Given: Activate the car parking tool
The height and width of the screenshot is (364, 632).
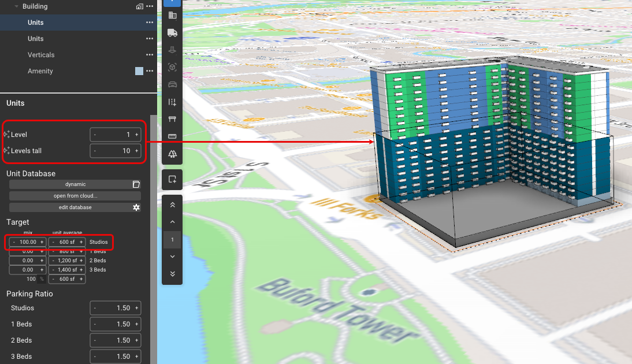Looking at the screenshot, I should pyautogui.click(x=172, y=84).
